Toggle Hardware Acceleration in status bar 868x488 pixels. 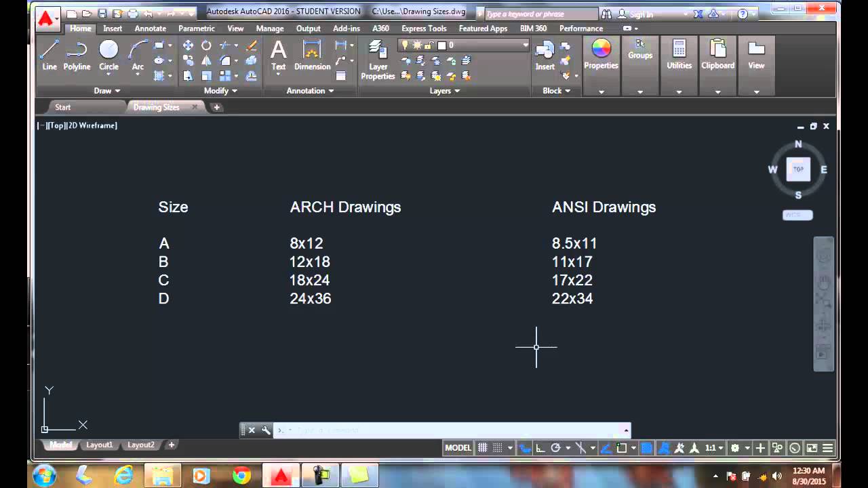(x=794, y=448)
